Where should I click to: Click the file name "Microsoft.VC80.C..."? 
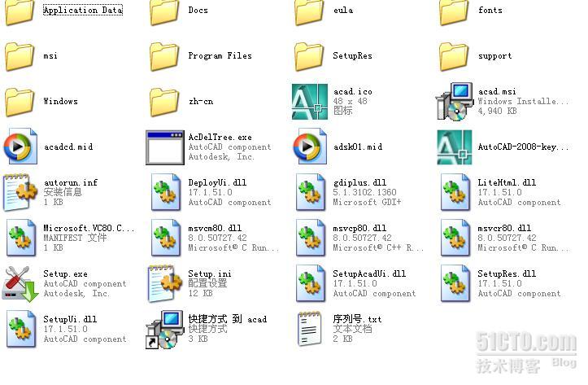pyautogui.click(x=89, y=228)
